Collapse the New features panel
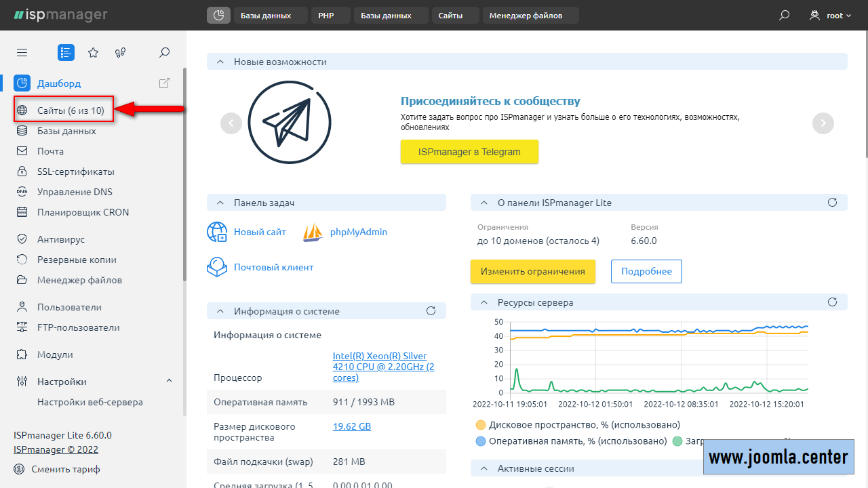 (220, 62)
